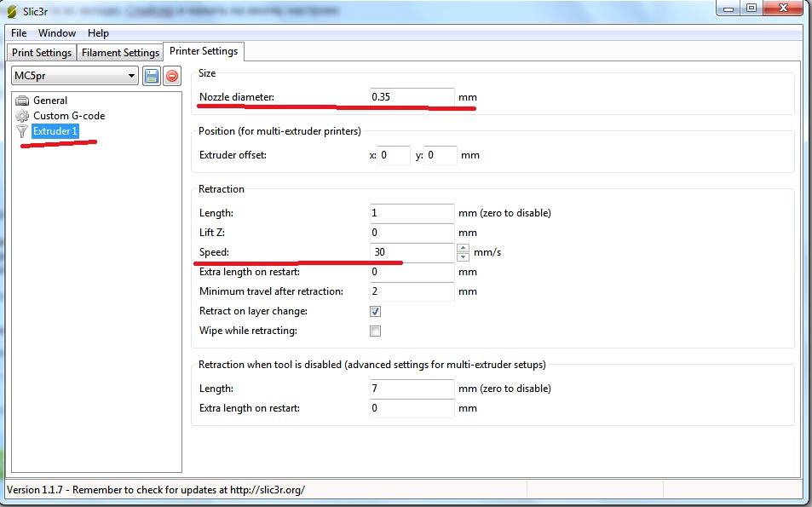Click the save preset floppy disk icon

[152, 76]
